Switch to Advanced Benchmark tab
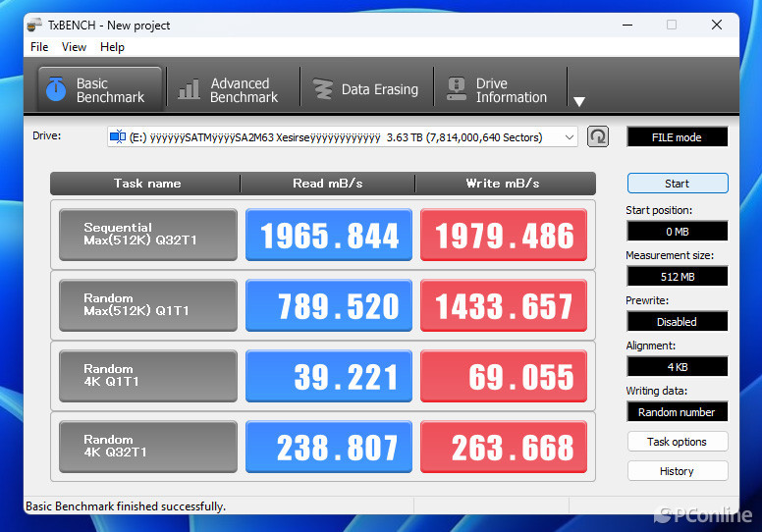This screenshot has height=532, width=762. 233,89
